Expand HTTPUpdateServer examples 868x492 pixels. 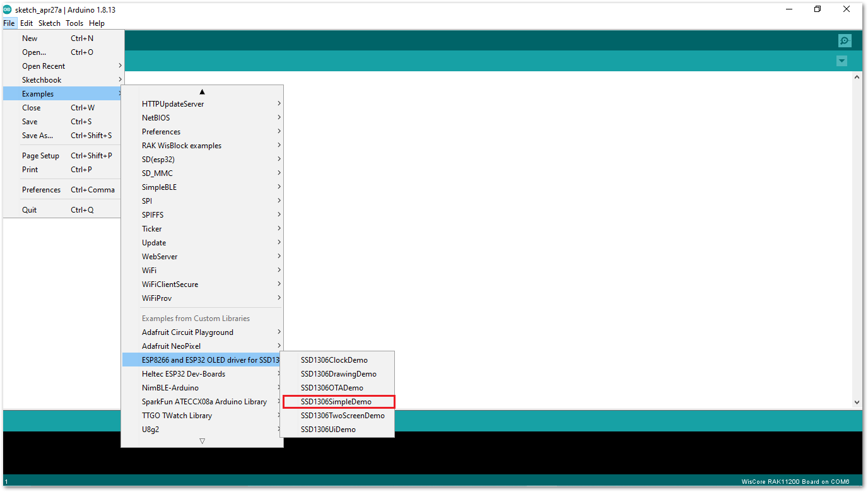[202, 104]
